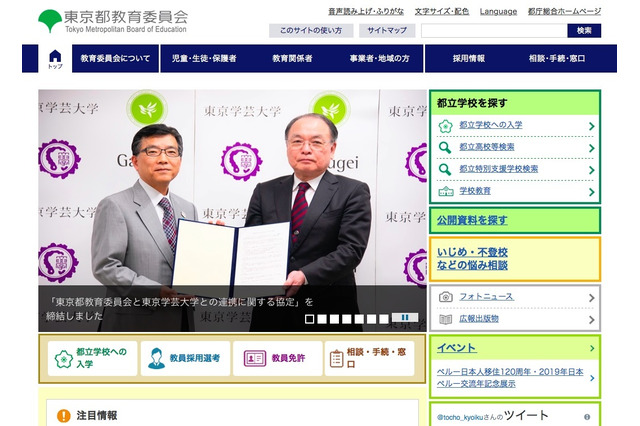Open the 教員採用選考 card

coord(186,359)
